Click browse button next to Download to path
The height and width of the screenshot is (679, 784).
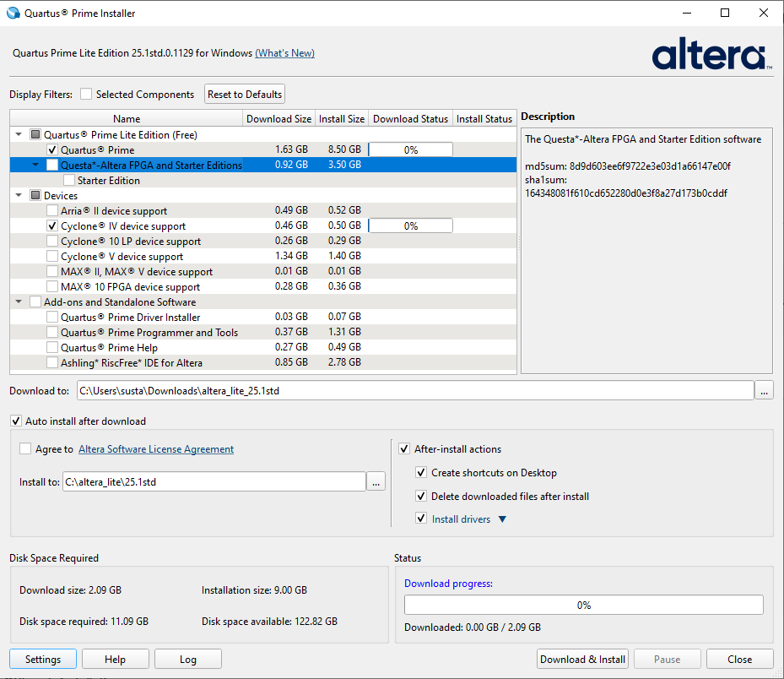[x=764, y=390]
